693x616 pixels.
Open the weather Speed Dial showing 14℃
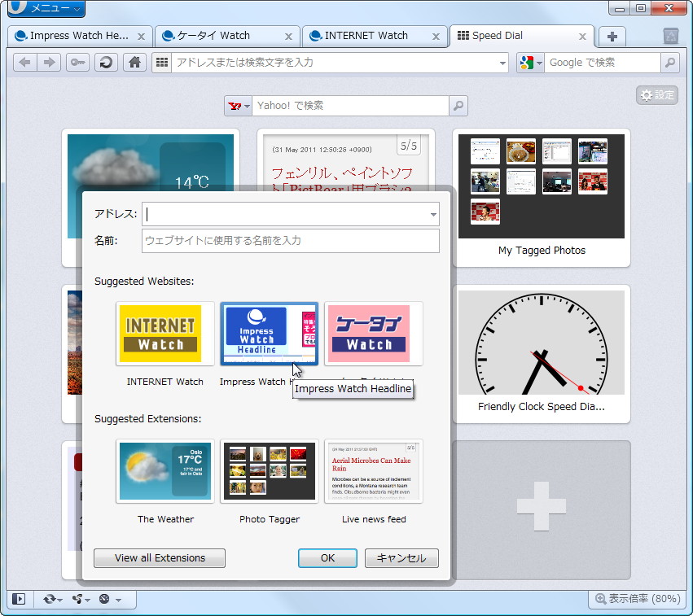pyautogui.click(x=151, y=161)
